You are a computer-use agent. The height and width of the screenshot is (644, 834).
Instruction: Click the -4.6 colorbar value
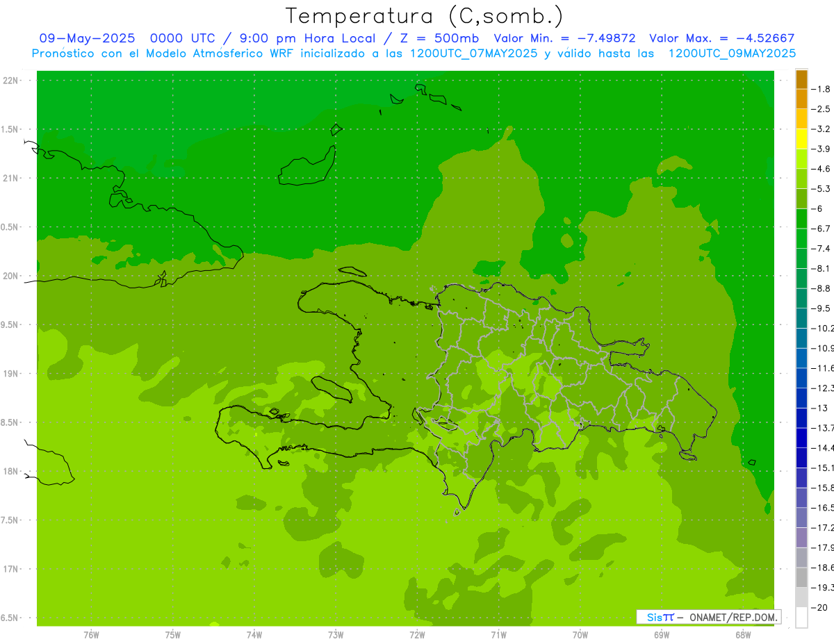821,169
